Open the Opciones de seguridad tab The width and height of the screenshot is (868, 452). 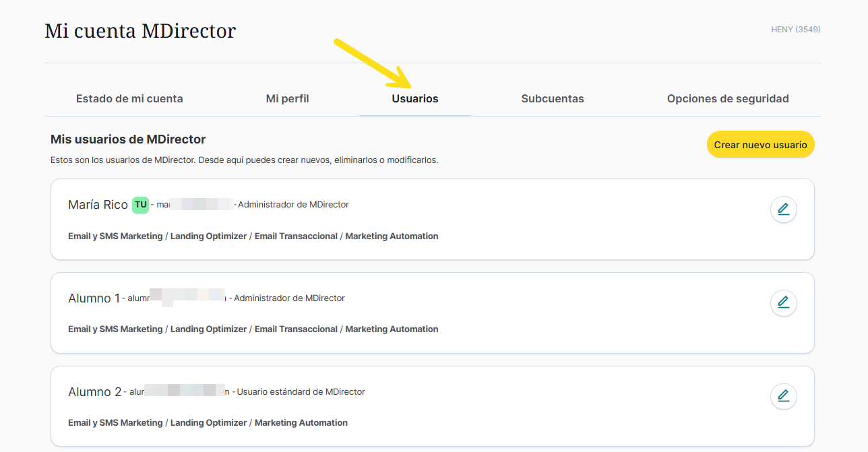(x=728, y=98)
